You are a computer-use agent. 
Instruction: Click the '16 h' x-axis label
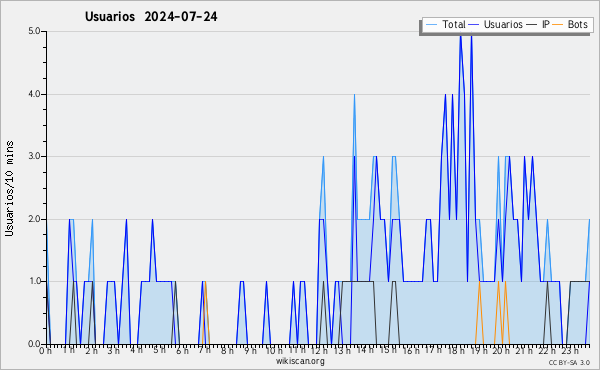click(x=411, y=351)
